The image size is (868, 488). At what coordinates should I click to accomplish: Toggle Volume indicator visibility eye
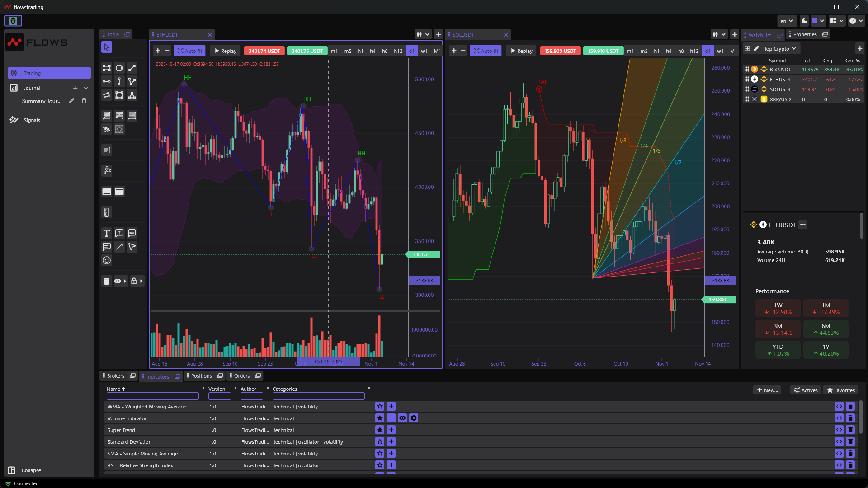point(402,418)
